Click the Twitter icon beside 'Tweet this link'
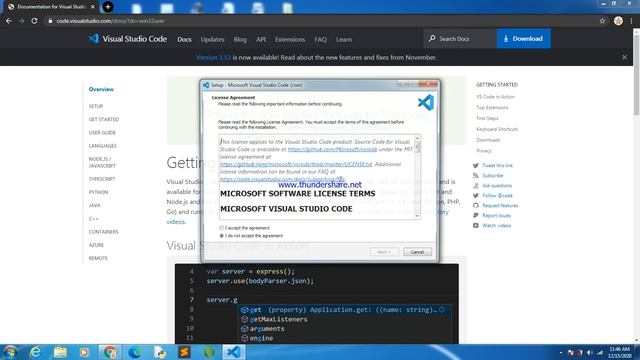This screenshot has width=640, height=360. pos(476,165)
